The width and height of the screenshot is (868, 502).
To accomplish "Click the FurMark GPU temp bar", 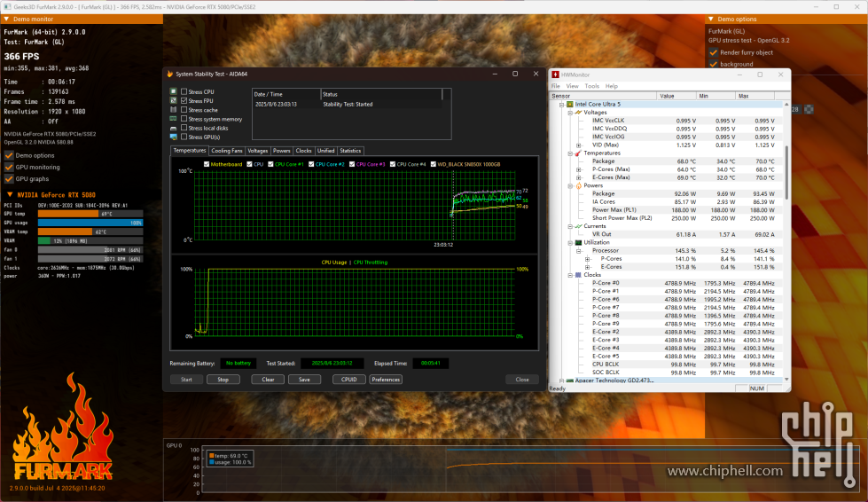I will coord(90,214).
